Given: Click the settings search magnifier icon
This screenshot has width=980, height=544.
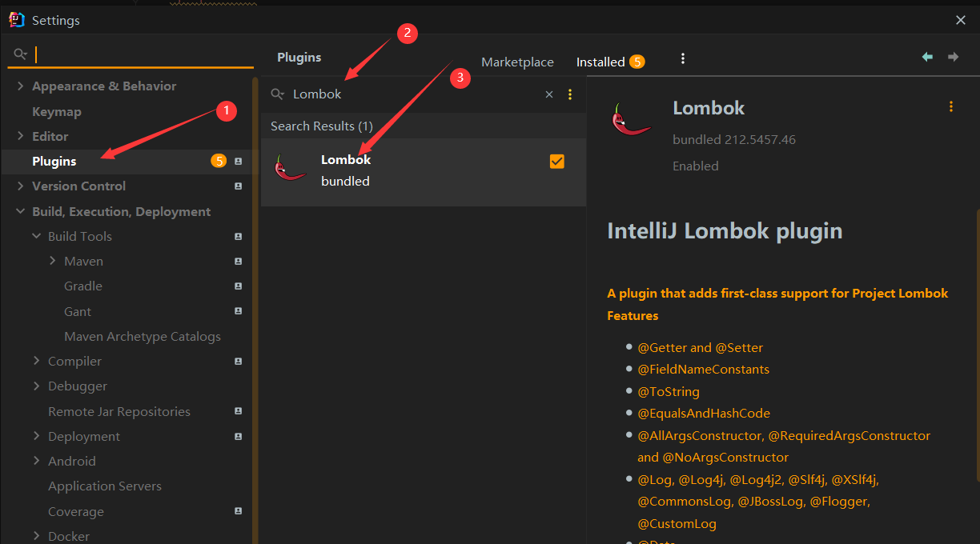Looking at the screenshot, I should (21, 54).
